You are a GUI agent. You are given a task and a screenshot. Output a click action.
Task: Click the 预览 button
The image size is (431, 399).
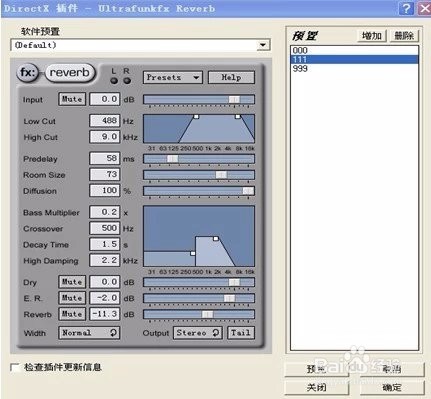(x=317, y=369)
